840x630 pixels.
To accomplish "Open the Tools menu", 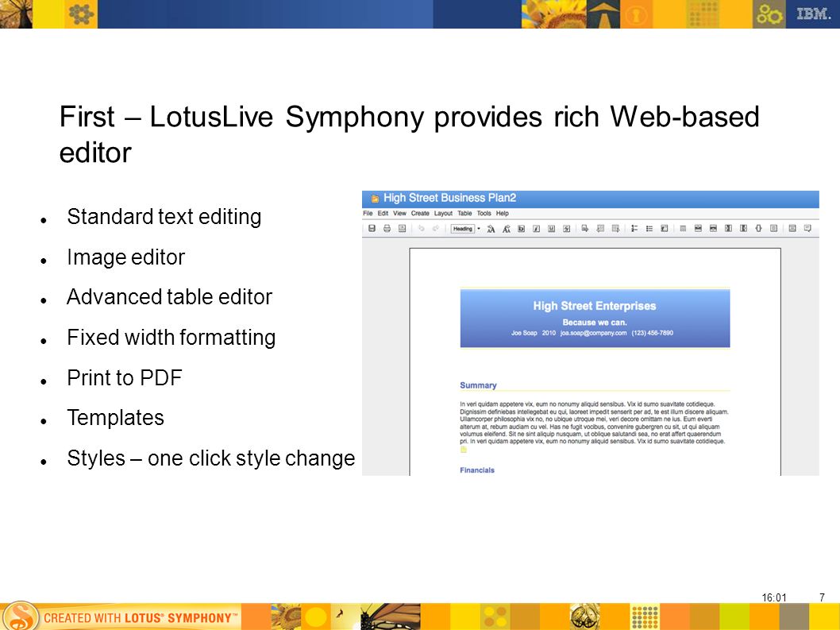I will pyautogui.click(x=484, y=214).
